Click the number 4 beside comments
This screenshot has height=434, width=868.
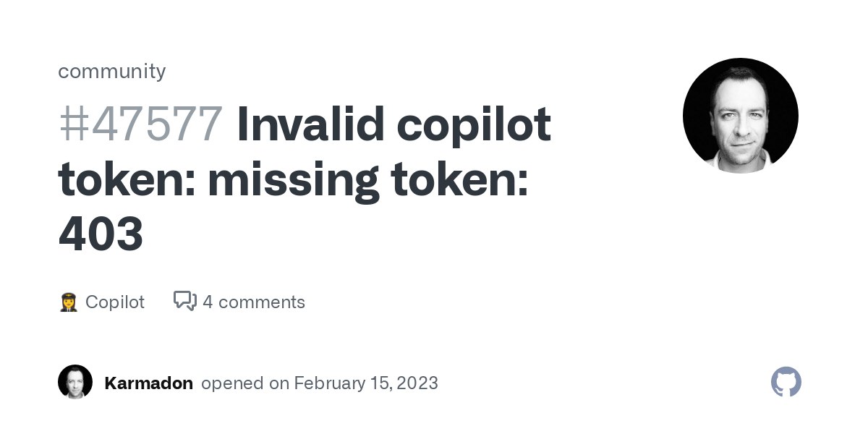tap(208, 302)
